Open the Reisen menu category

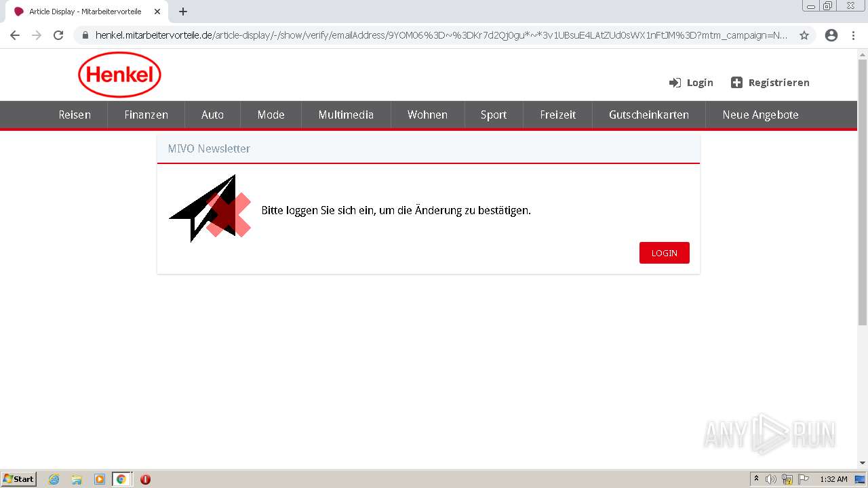(x=75, y=115)
